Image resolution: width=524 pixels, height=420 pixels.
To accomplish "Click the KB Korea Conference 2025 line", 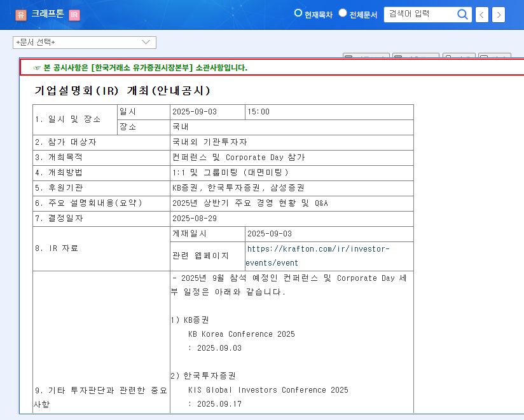I will (242, 334).
